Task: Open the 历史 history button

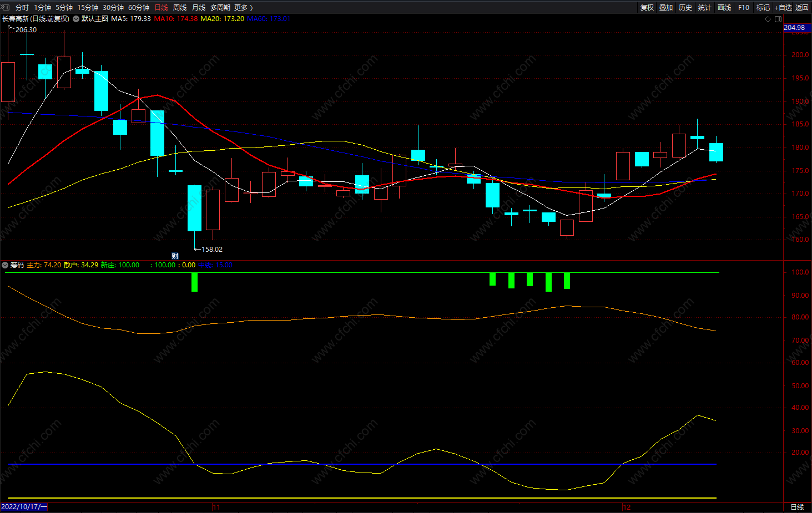Action: tap(685, 8)
